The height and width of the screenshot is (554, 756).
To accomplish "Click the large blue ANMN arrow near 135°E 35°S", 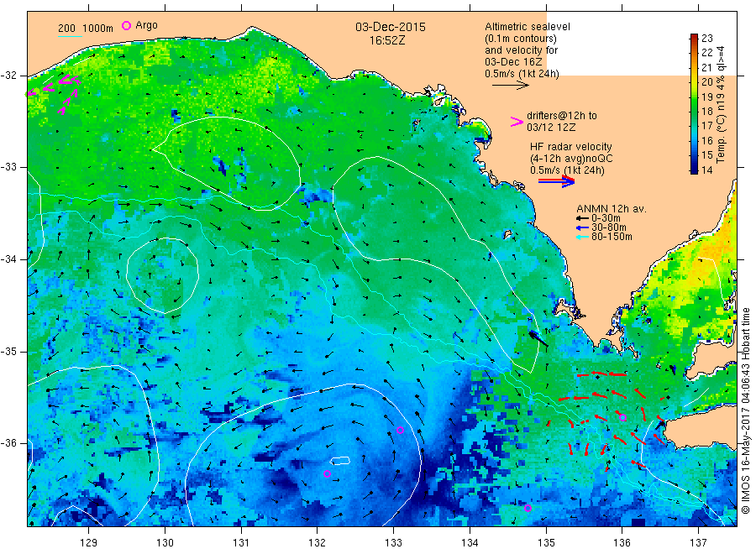I will coord(538,338).
